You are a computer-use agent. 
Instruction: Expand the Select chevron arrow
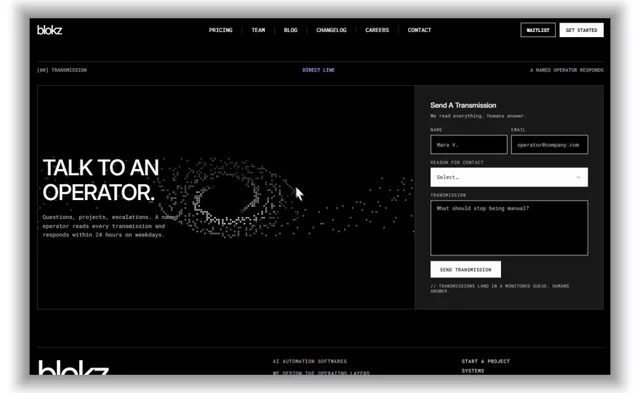pos(578,177)
